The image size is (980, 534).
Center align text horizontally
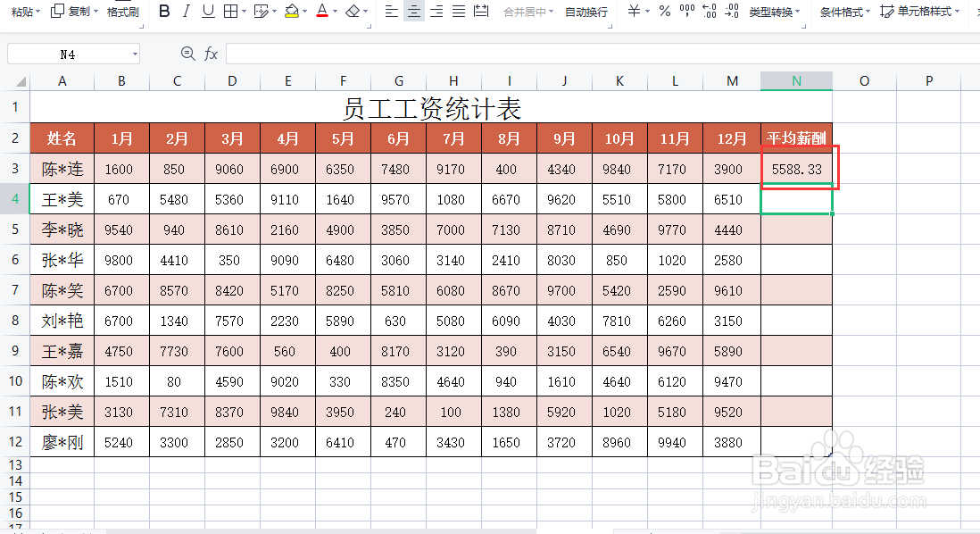(414, 12)
